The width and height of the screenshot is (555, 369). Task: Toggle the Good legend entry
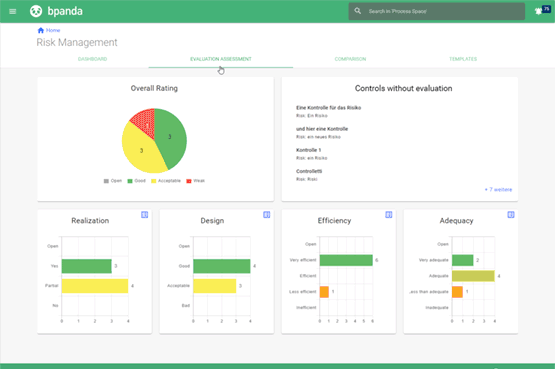click(137, 181)
